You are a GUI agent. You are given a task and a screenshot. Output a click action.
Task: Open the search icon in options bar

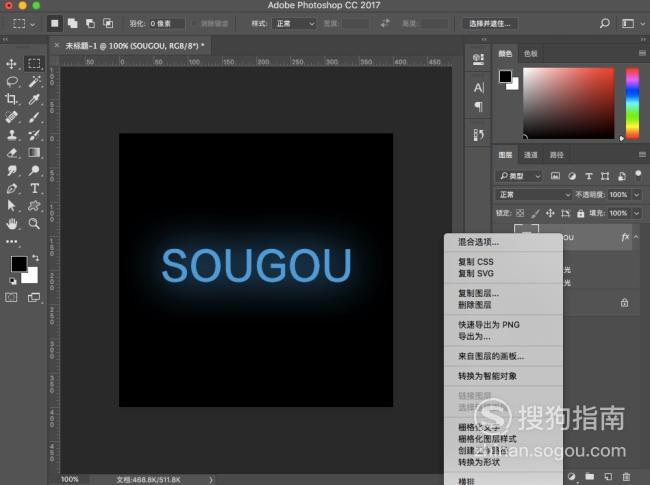point(605,24)
